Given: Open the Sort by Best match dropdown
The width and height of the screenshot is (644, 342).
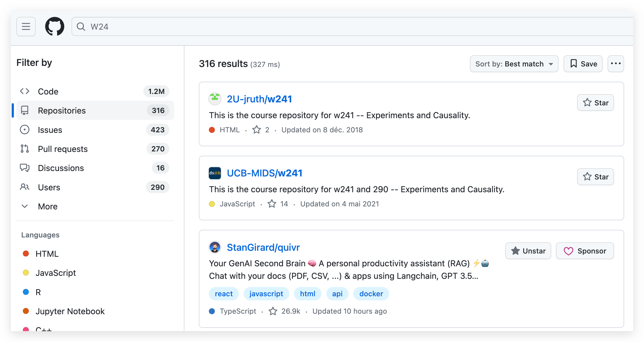Looking at the screenshot, I should pyautogui.click(x=514, y=64).
